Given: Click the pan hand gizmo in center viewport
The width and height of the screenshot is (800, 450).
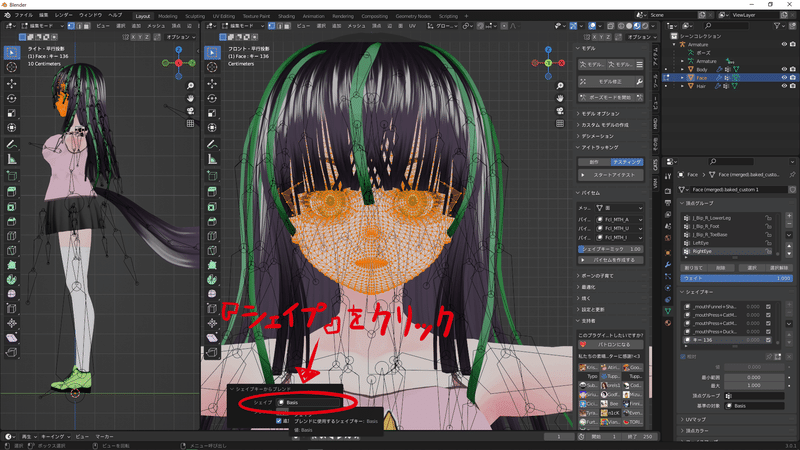Looking at the screenshot, I should 560,98.
